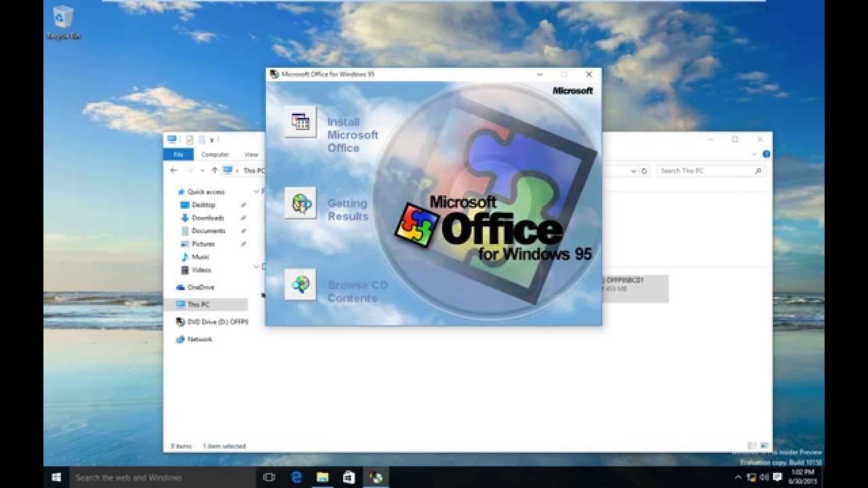The width and height of the screenshot is (868, 488).
Task: Select Network in the navigation pane
Action: 199,339
